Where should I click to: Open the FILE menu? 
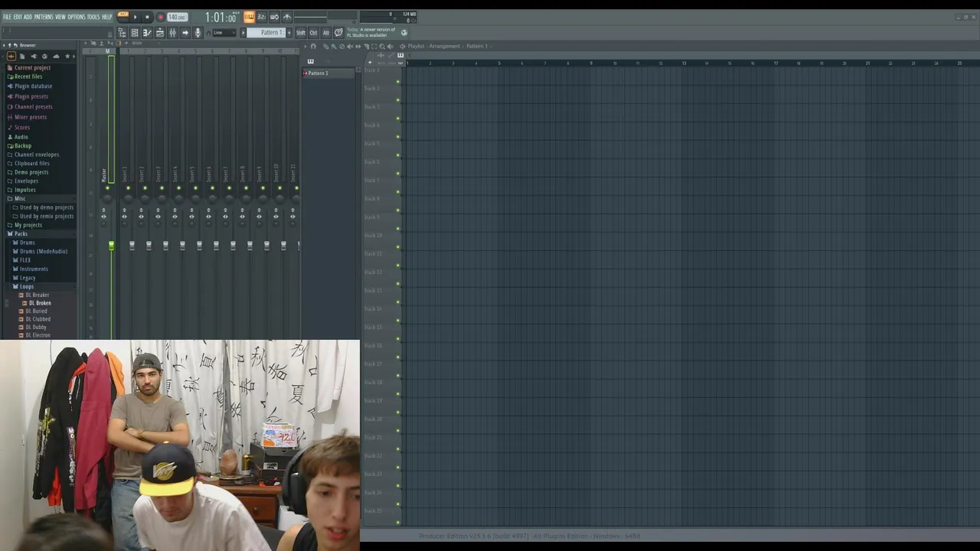click(7, 17)
